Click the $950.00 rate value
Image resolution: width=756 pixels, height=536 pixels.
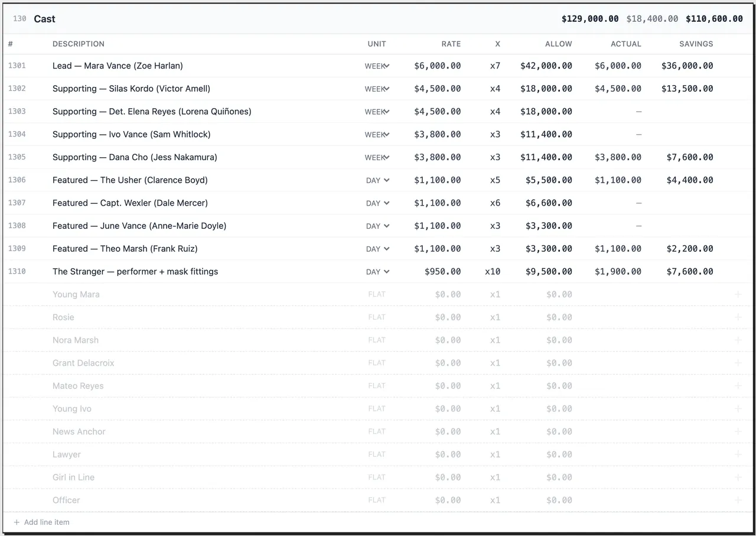443,272
